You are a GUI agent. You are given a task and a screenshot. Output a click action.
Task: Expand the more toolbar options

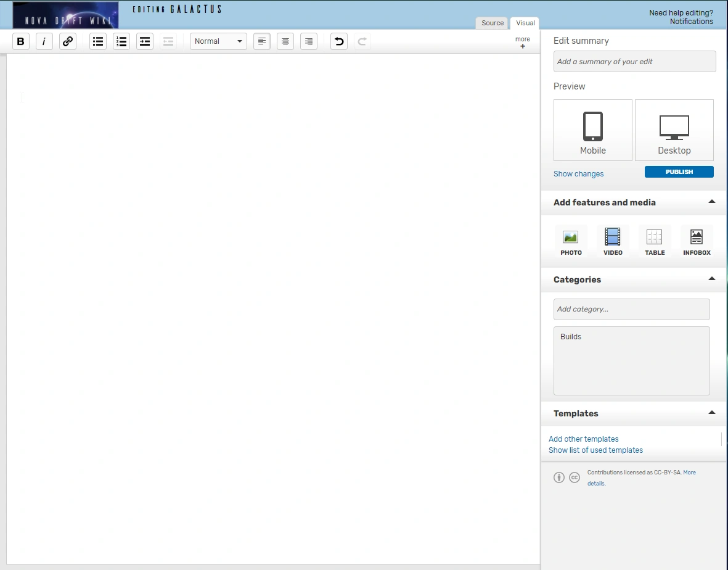pyautogui.click(x=522, y=43)
